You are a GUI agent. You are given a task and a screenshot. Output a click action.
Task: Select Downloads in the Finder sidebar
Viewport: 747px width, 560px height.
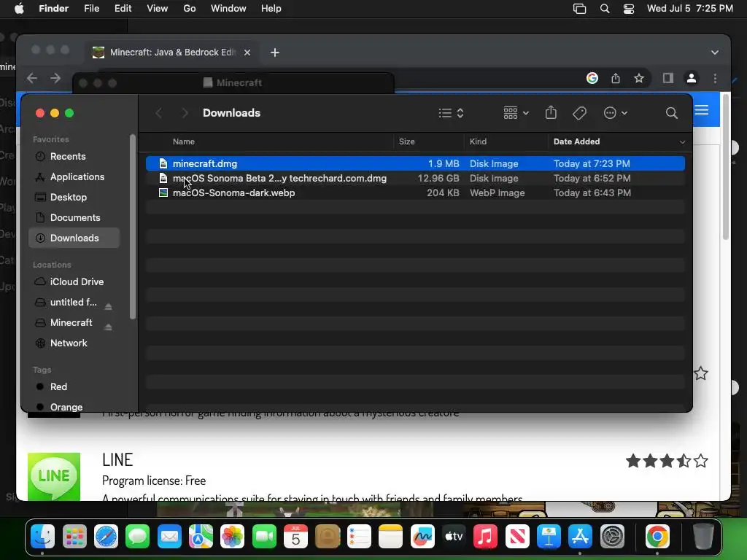coord(74,238)
